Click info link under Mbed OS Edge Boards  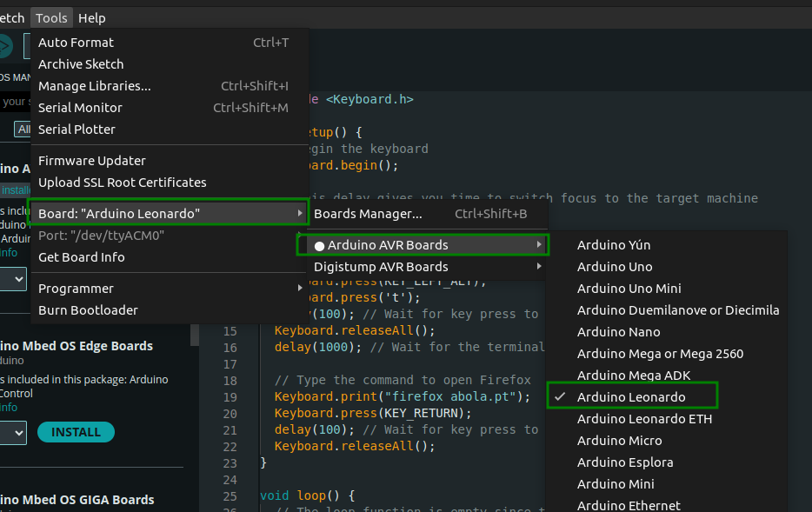pyautogui.click(x=8, y=407)
